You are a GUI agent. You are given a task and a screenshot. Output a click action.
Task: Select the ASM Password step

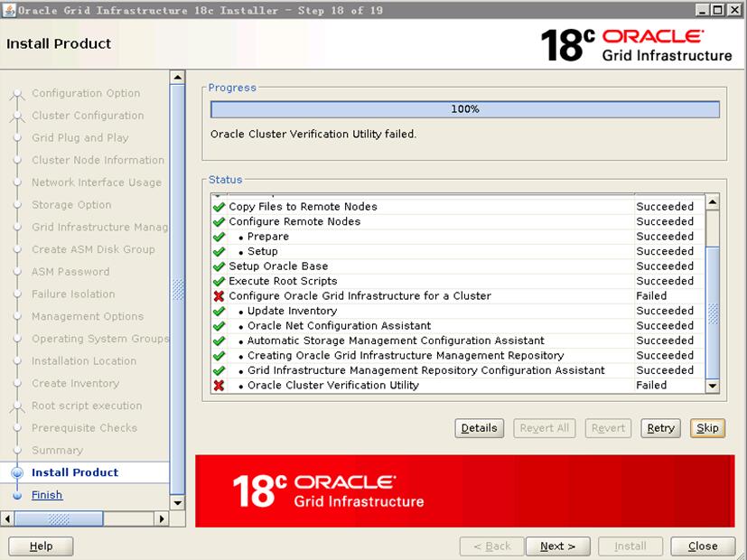click(x=70, y=272)
